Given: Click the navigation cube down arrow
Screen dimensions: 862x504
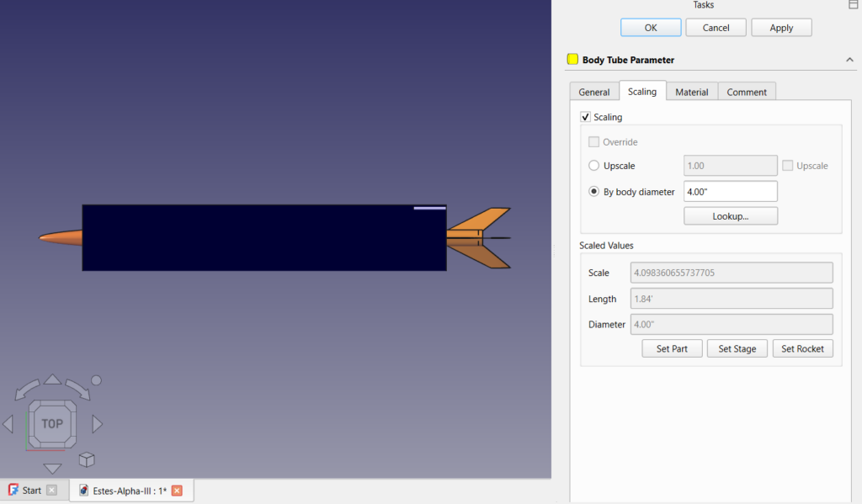Looking at the screenshot, I should coord(52,468).
